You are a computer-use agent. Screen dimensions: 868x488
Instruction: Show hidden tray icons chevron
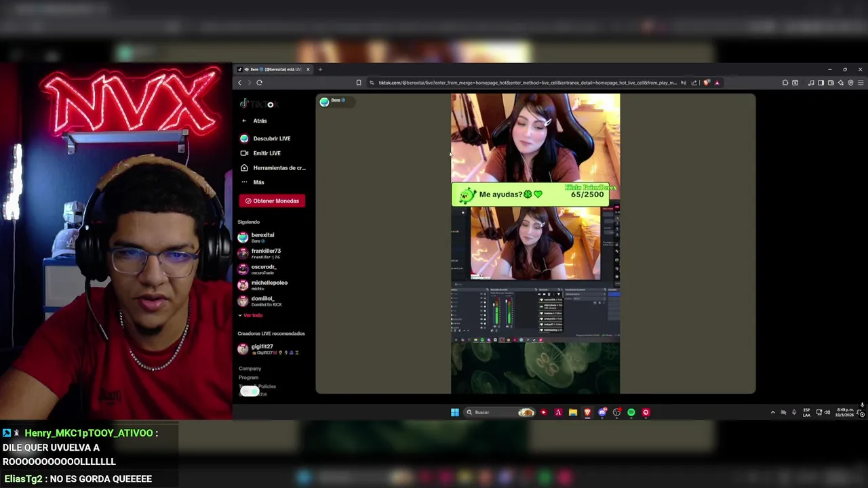[772, 412]
